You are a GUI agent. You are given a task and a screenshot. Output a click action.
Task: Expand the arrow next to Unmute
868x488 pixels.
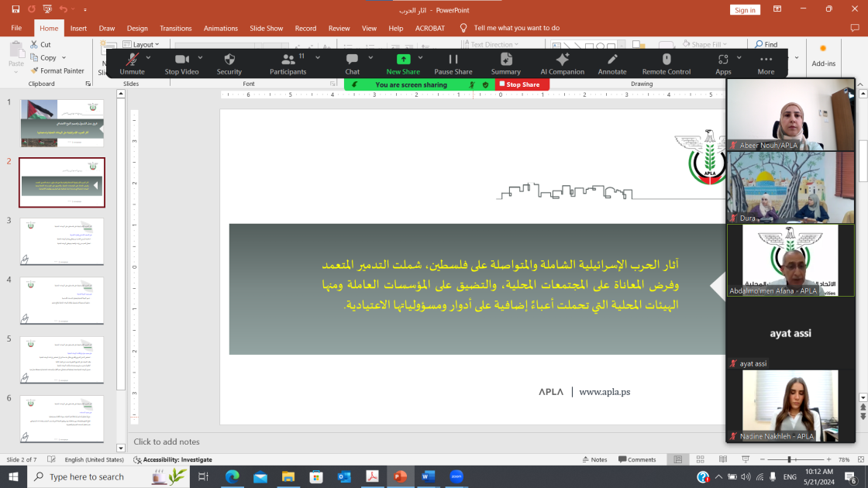[x=149, y=58]
